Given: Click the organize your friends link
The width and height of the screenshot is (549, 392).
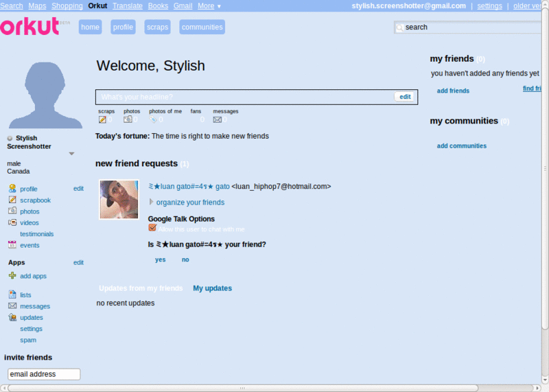Looking at the screenshot, I should pyautogui.click(x=190, y=202).
